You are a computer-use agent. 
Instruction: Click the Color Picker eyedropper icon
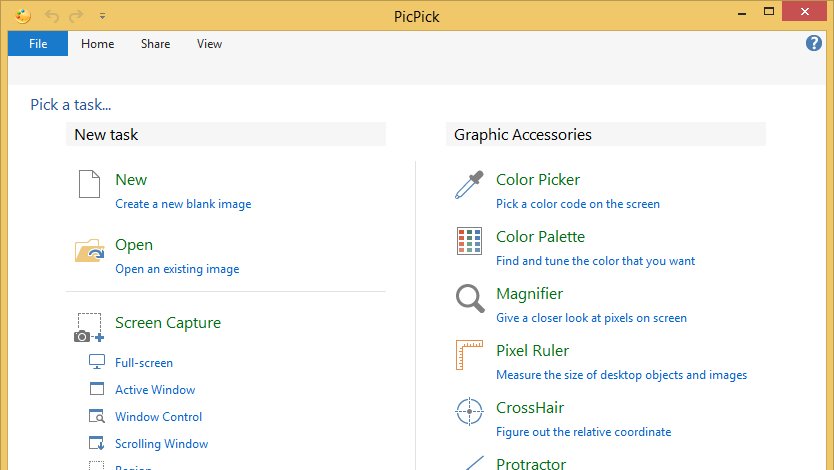click(469, 184)
